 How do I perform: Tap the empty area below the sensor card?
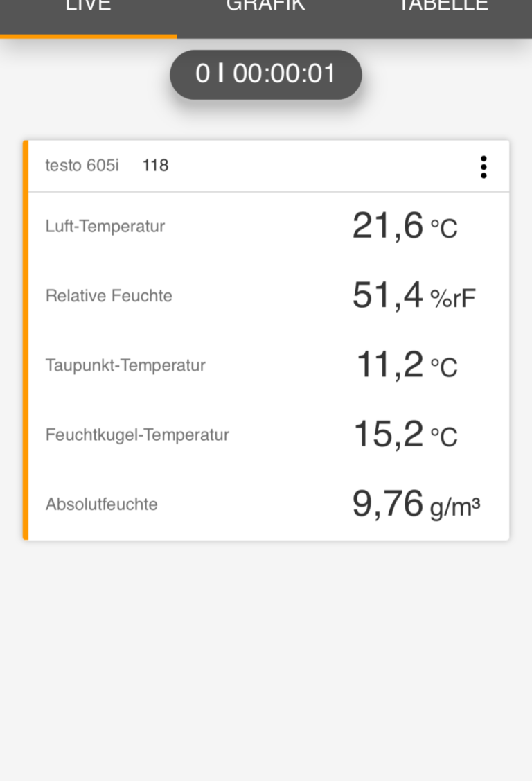coord(266,658)
